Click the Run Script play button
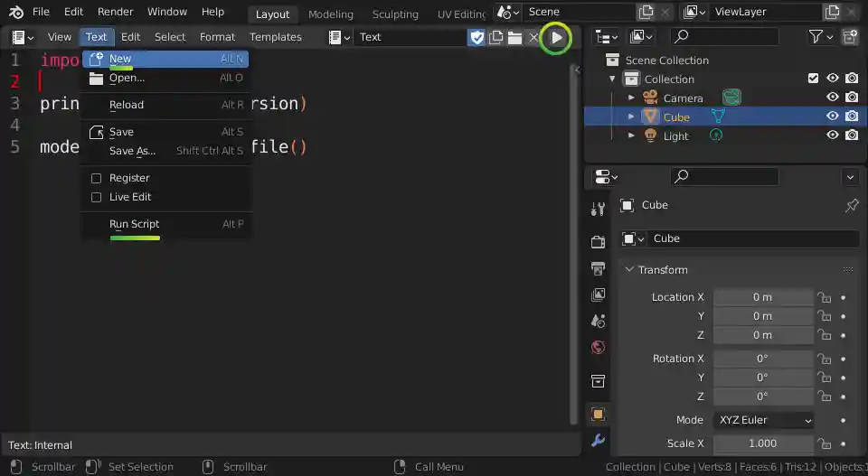Screen dimensions: 868x476 [556, 38]
